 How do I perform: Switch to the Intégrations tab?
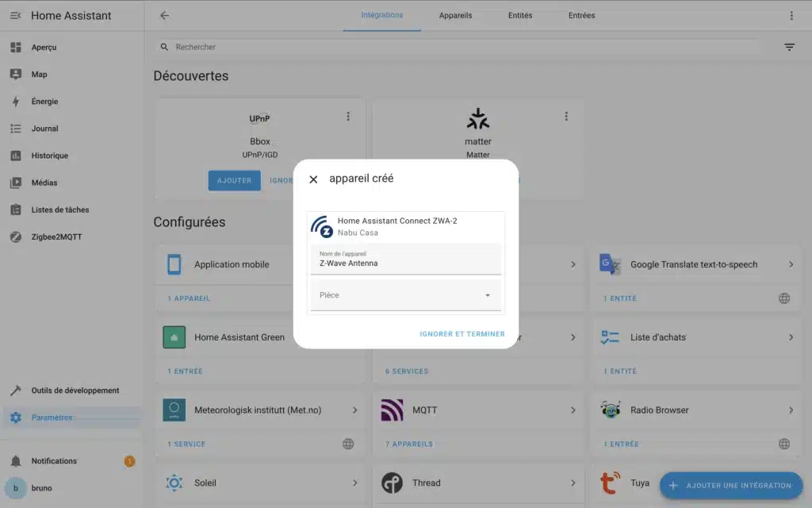(x=381, y=15)
